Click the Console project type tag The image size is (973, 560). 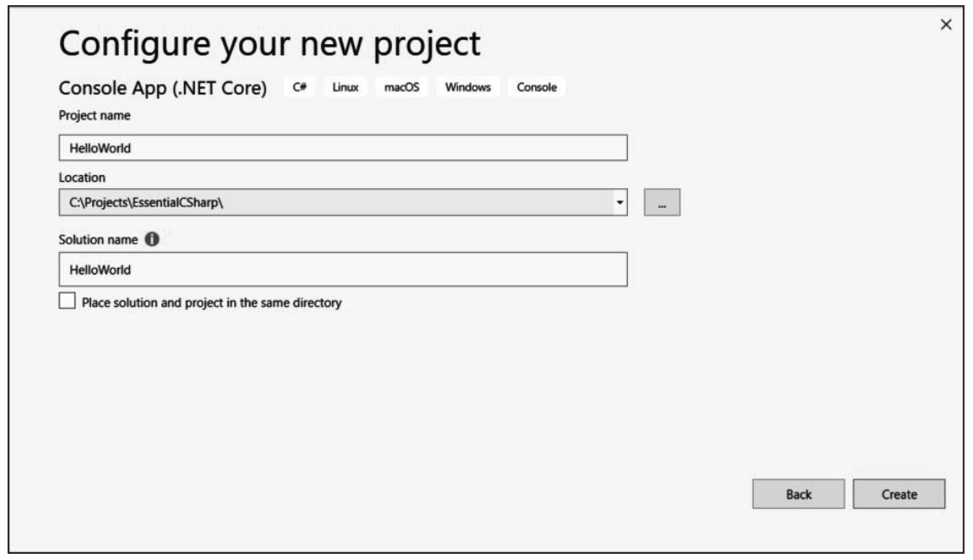tap(536, 88)
